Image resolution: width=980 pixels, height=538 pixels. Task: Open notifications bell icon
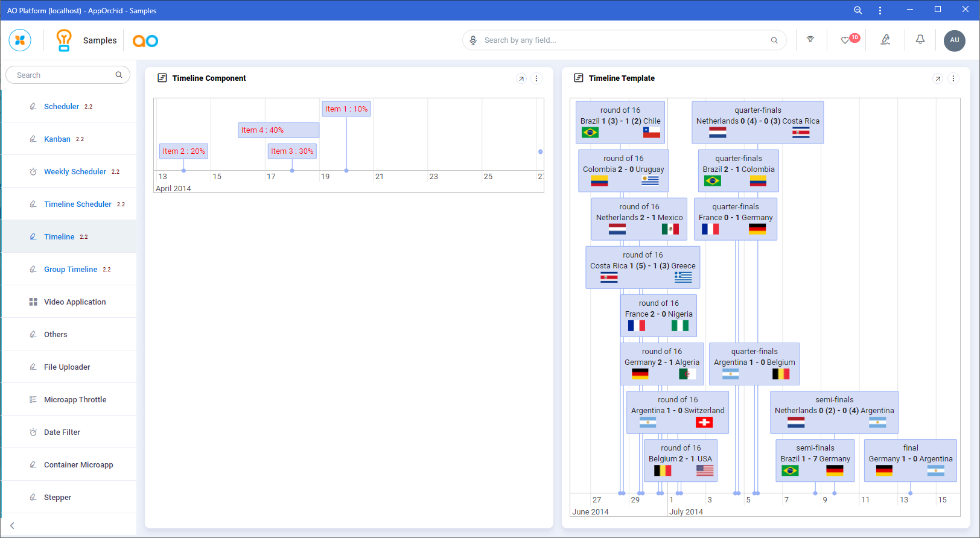pos(920,40)
